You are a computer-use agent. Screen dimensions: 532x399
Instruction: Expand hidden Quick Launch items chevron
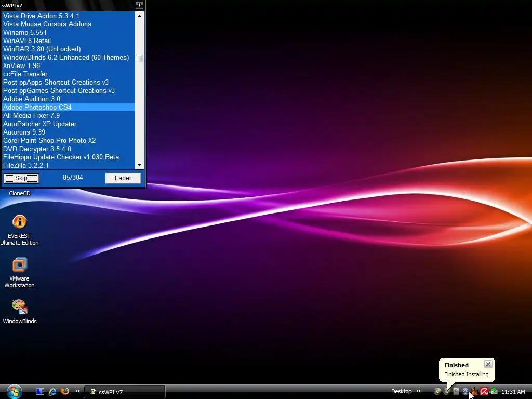coord(78,391)
